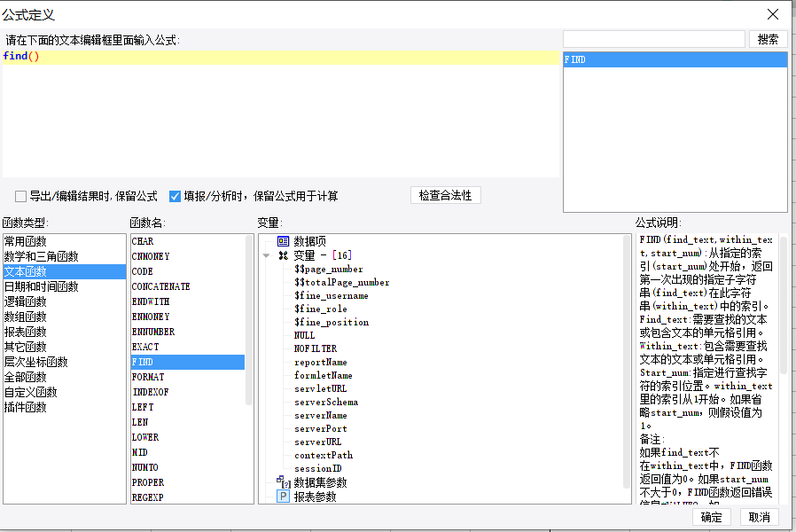This screenshot has height=532, width=796.
Task: Select the FIND search result entry
Action: click(675, 59)
